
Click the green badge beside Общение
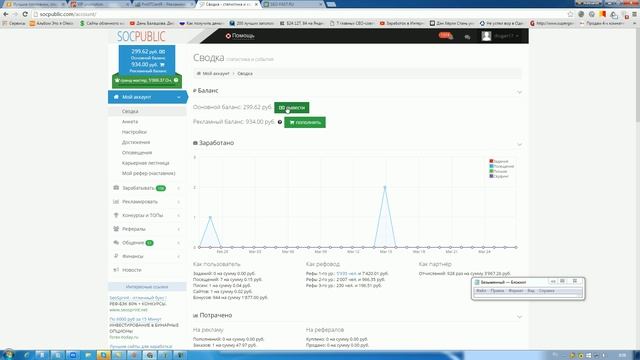[149, 243]
